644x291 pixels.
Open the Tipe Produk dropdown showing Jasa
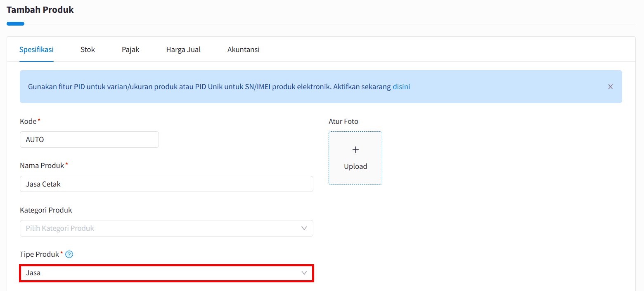click(x=166, y=273)
